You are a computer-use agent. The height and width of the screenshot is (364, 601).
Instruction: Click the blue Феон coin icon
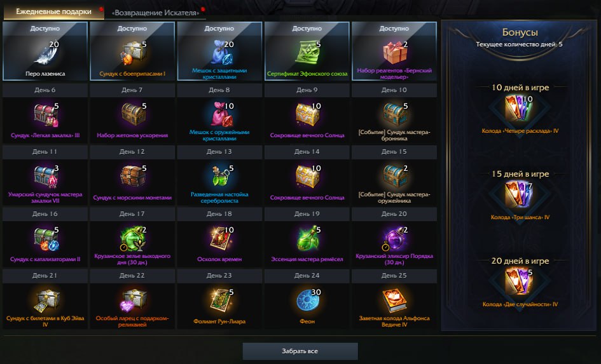pos(307,300)
